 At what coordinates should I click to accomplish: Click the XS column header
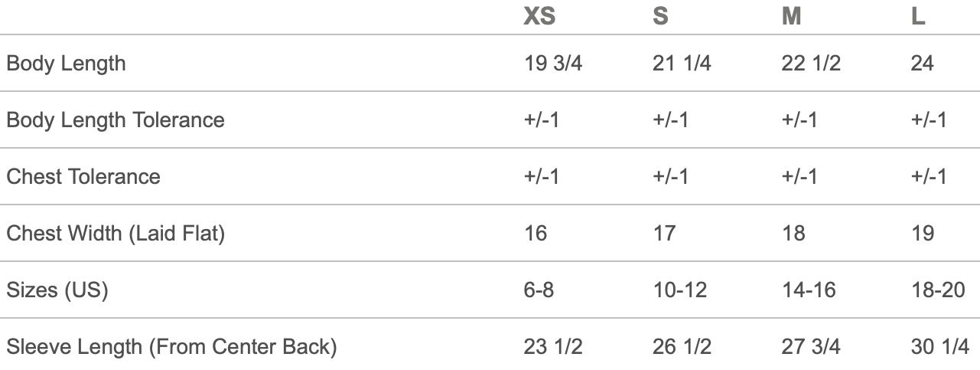click(x=539, y=16)
